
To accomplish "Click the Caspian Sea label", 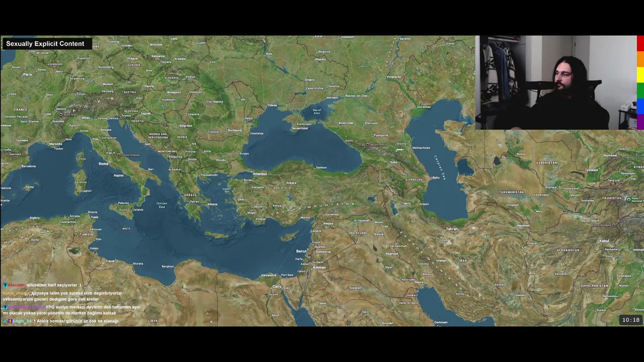I will tap(440, 166).
